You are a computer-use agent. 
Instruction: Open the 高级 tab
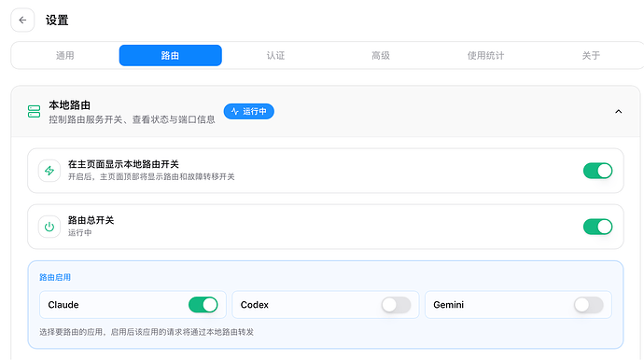(x=381, y=55)
